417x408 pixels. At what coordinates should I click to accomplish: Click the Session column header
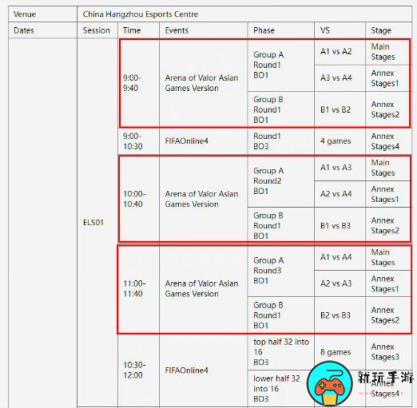pyautogui.click(x=97, y=30)
